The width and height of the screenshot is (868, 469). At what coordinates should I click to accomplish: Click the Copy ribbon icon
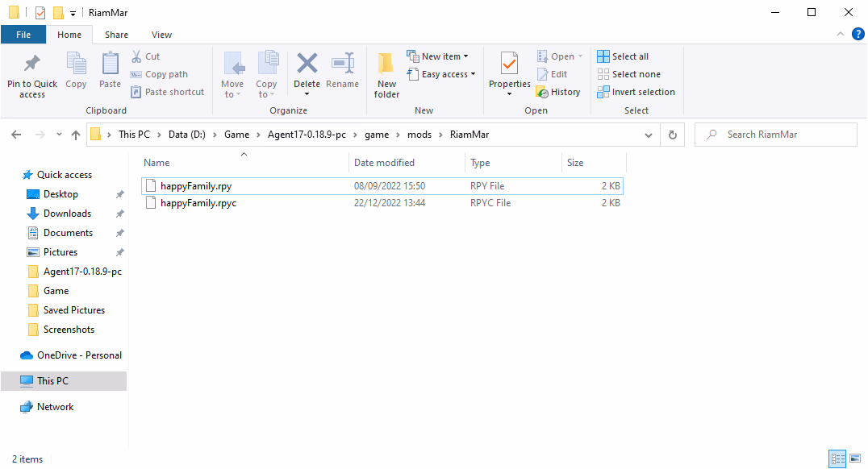pyautogui.click(x=76, y=64)
